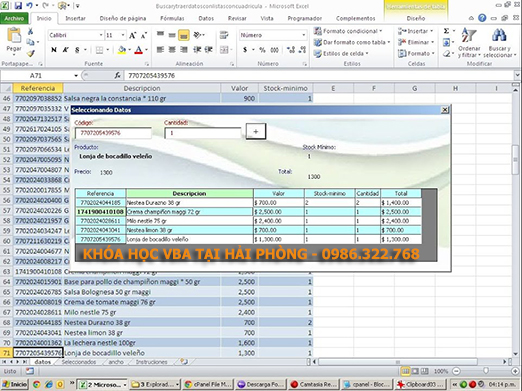This screenshot has height=391, width=522.
Task: Switch to the Programador tab
Action: point(305,18)
